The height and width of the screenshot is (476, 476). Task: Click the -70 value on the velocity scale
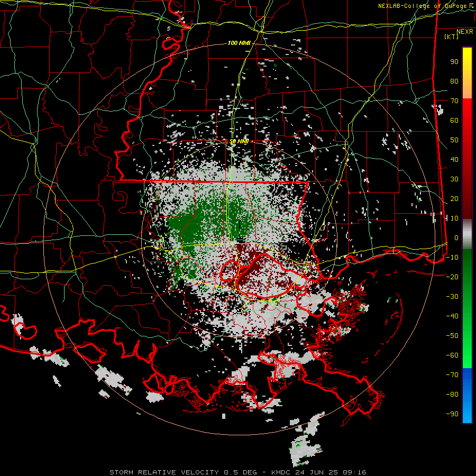(452, 375)
